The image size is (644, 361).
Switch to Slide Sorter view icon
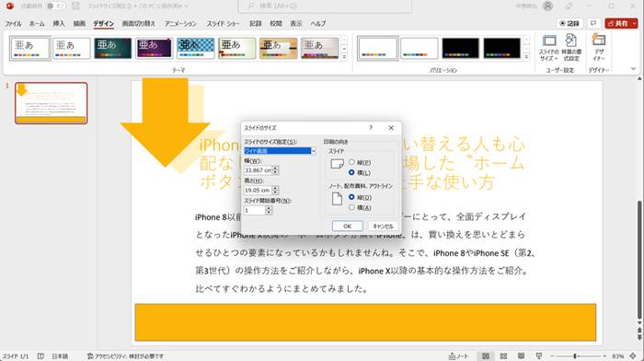tap(503, 356)
